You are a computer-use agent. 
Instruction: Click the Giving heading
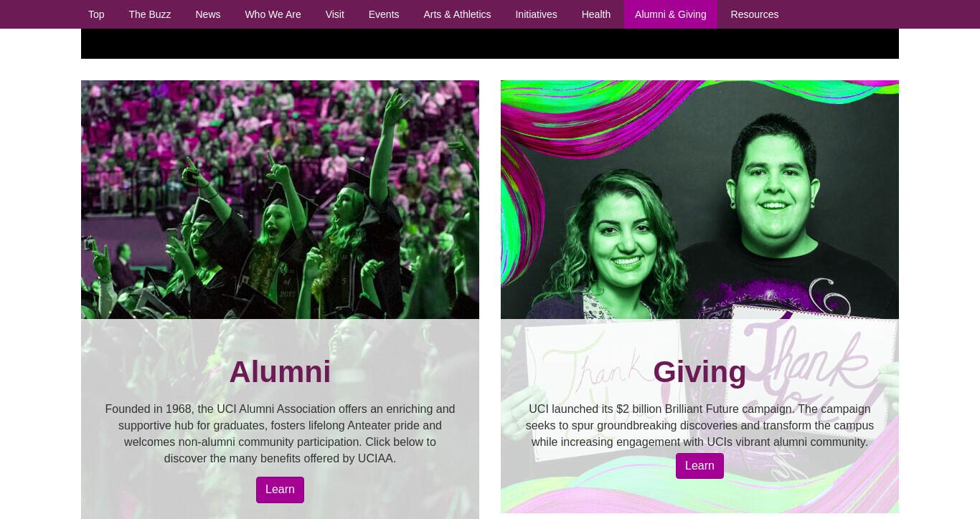(x=699, y=372)
